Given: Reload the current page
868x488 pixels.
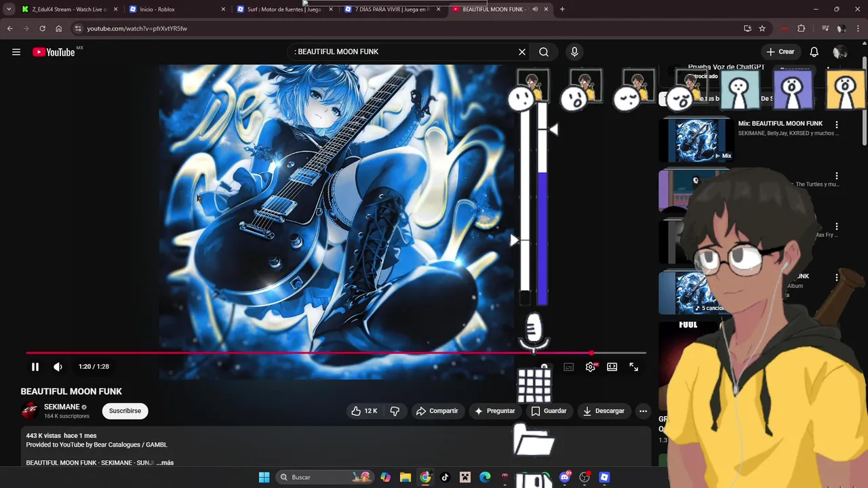Looking at the screenshot, I should pyautogui.click(x=42, y=28).
